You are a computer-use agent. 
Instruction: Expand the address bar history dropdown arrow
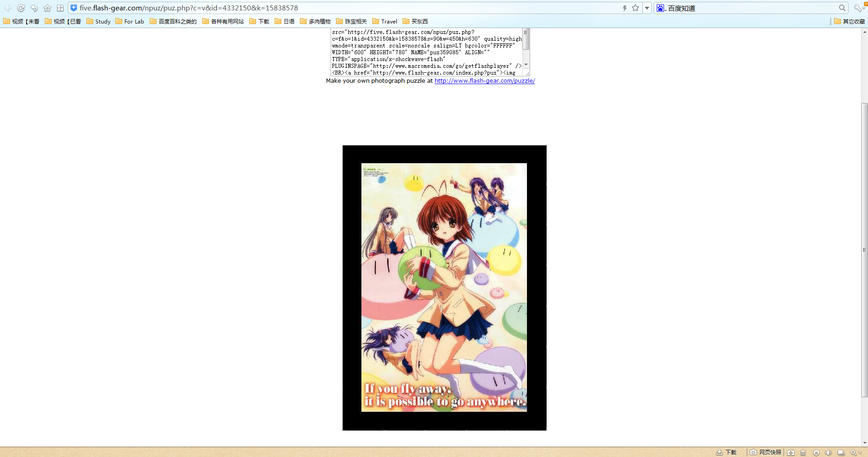(647, 8)
